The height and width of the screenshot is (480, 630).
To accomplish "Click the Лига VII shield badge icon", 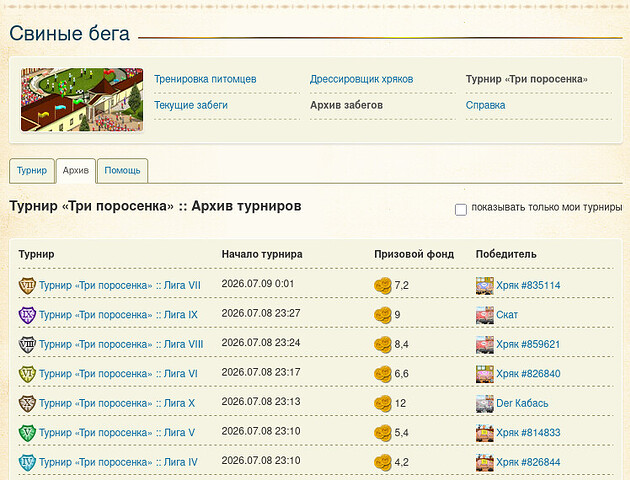I will click(27, 286).
